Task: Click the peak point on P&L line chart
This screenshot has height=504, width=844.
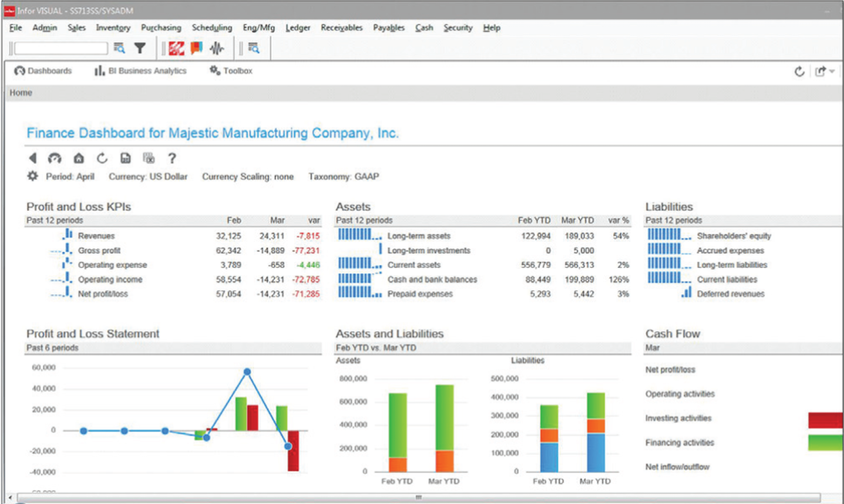Action: (247, 372)
